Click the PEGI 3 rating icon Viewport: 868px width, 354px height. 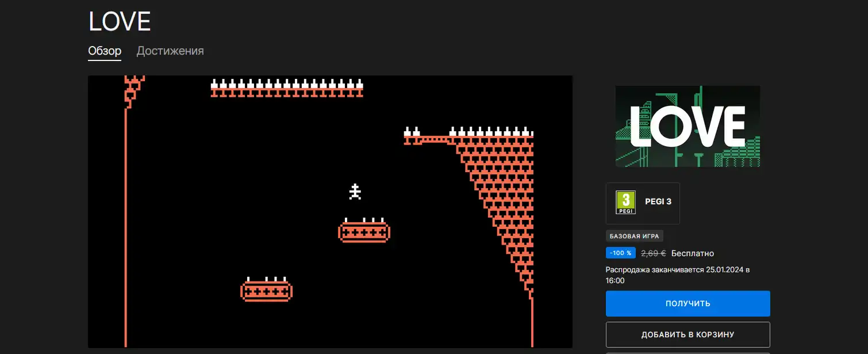(626, 203)
